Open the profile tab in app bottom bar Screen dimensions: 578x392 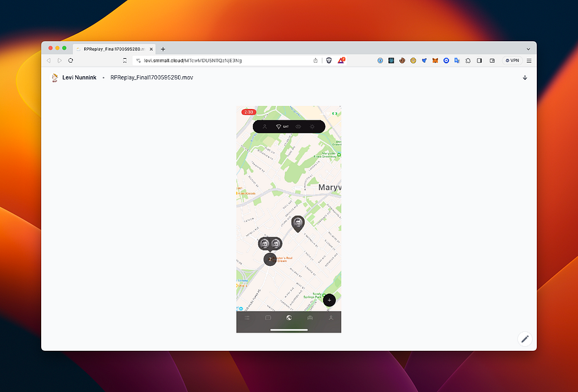[331, 318]
